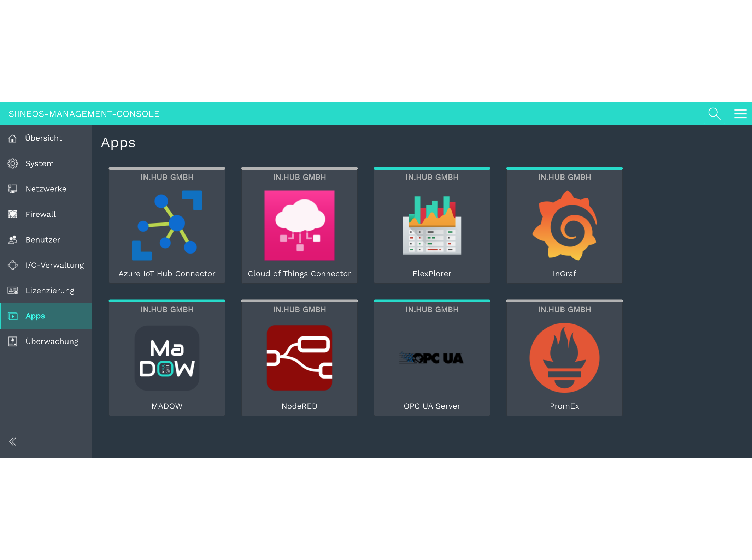This screenshot has width=752, height=560.
Task: Click the Firewall shield icon
Action: point(13,214)
